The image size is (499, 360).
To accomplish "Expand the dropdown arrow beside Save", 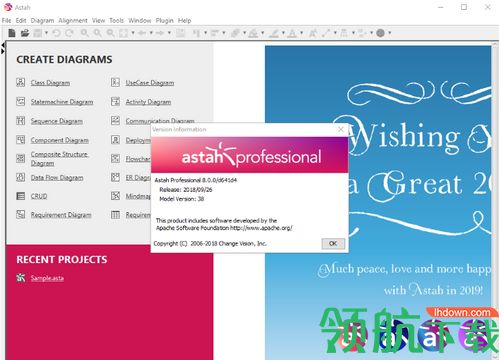I will [46, 33].
